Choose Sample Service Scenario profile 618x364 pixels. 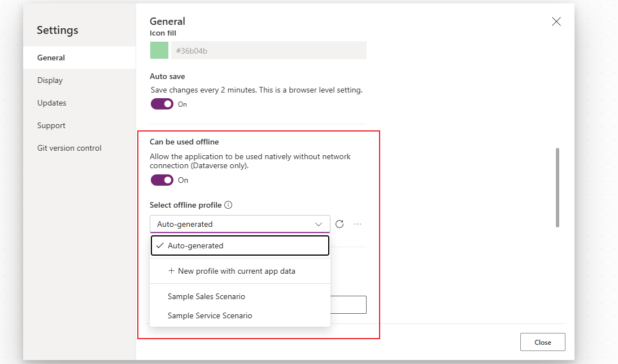210,315
